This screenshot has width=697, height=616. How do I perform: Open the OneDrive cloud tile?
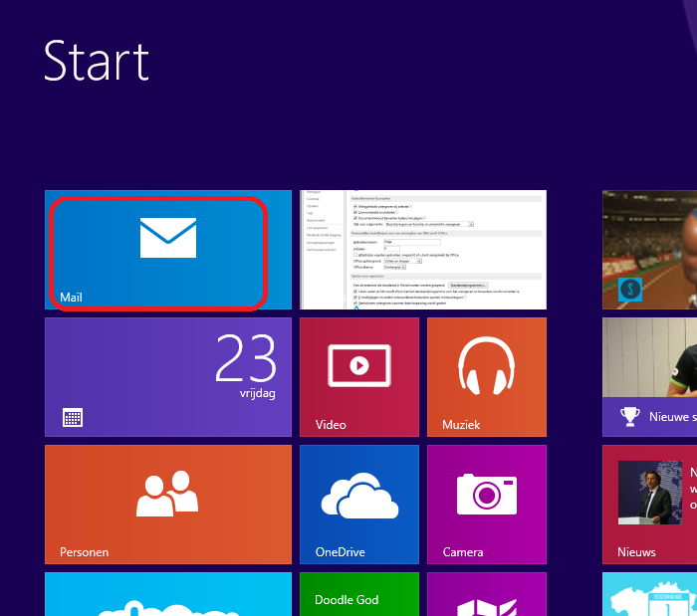point(359,505)
